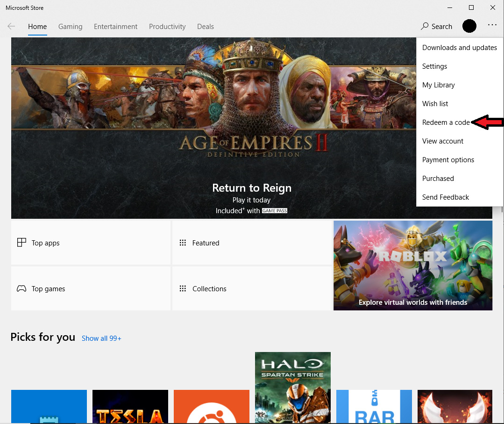Choose Downloads and updates menu entry
504x424 pixels.
pyautogui.click(x=459, y=48)
